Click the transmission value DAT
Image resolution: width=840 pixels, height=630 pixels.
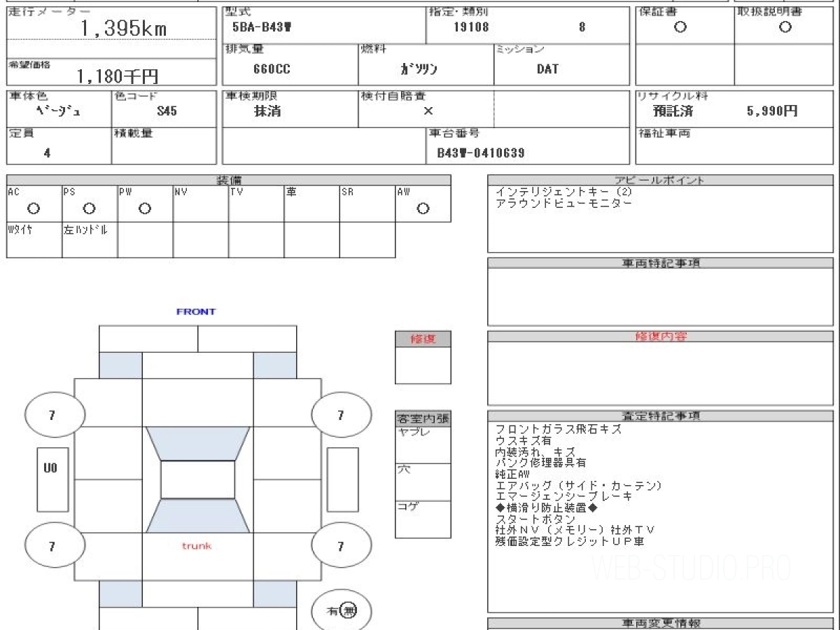pos(547,69)
